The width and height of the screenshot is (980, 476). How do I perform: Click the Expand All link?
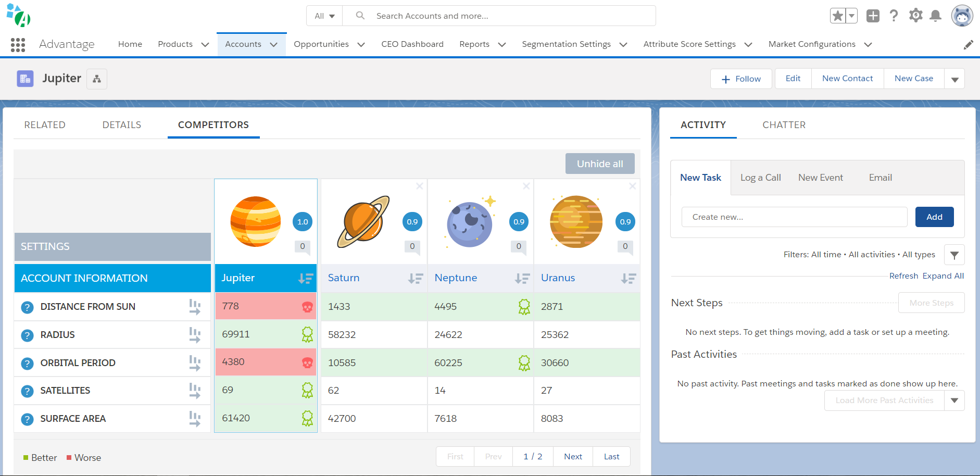pos(943,276)
